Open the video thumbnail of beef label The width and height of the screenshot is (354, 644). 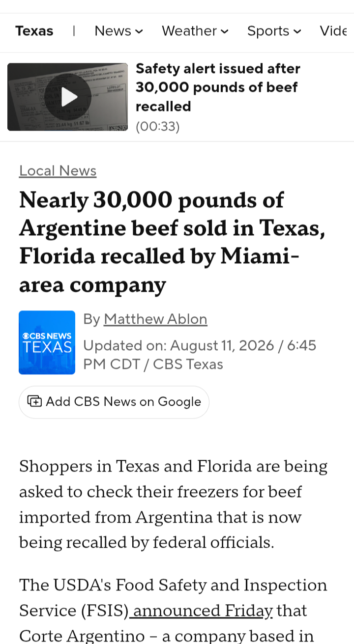tap(67, 97)
